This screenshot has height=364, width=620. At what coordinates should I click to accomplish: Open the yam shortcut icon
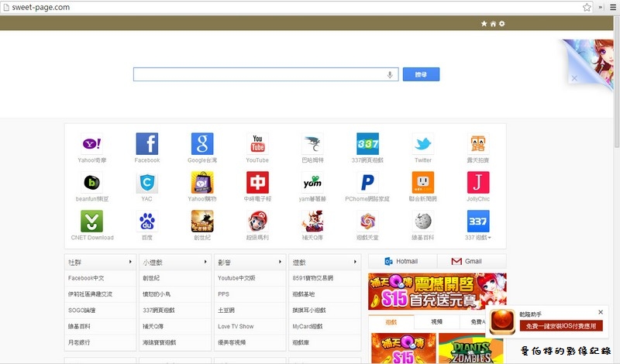[x=312, y=183]
